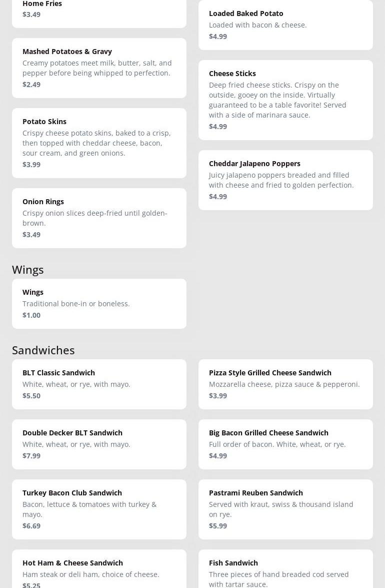Click the $7.99 Double Decker price
This screenshot has width=385, height=588.
(x=31, y=455)
